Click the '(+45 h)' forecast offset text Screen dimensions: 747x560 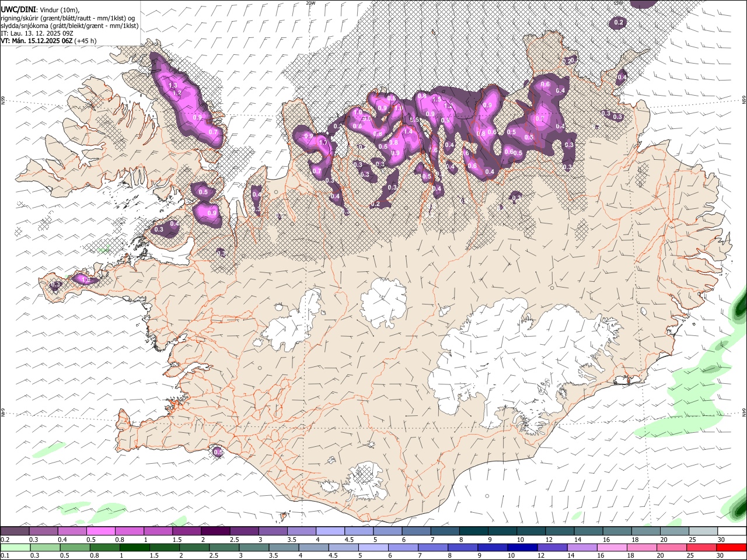86,41
